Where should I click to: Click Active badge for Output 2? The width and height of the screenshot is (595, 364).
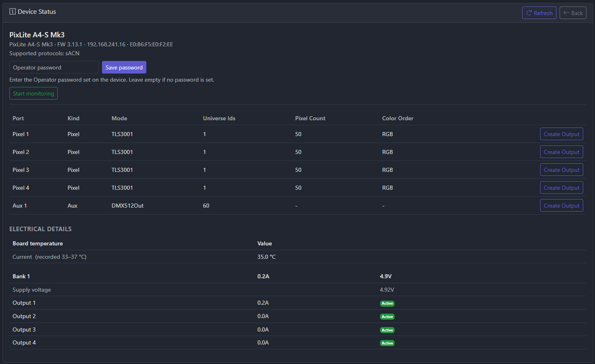tap(387, 317)
